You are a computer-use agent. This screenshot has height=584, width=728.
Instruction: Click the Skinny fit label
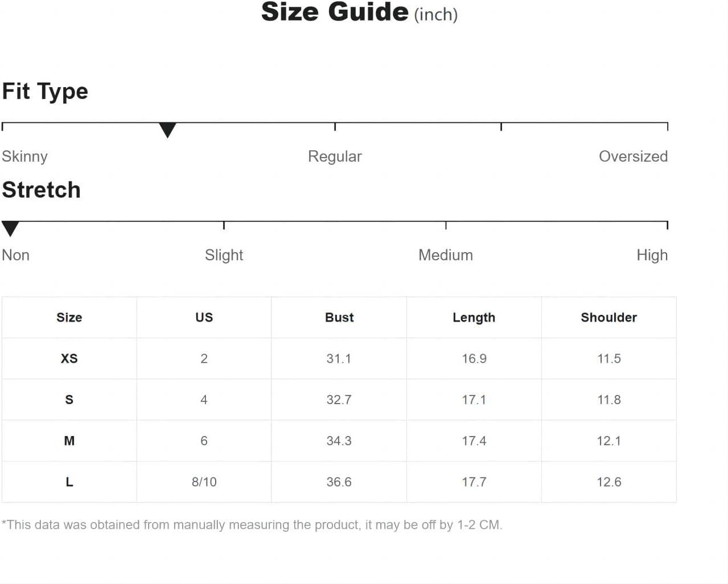click(x=25, y=157)
